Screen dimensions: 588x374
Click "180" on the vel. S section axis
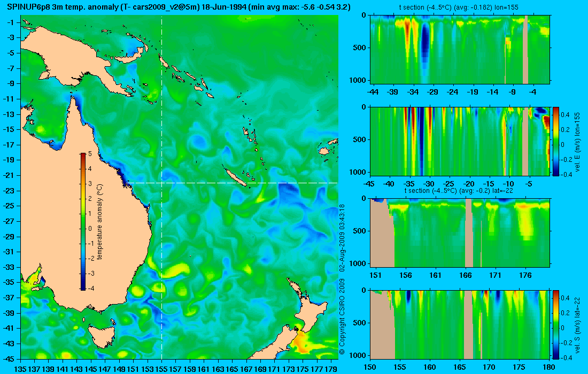[549, 367]
